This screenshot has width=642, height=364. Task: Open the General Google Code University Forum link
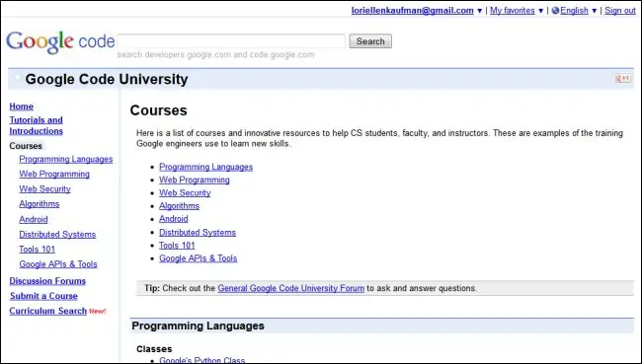pyautogui.click(x=291, y=288)
